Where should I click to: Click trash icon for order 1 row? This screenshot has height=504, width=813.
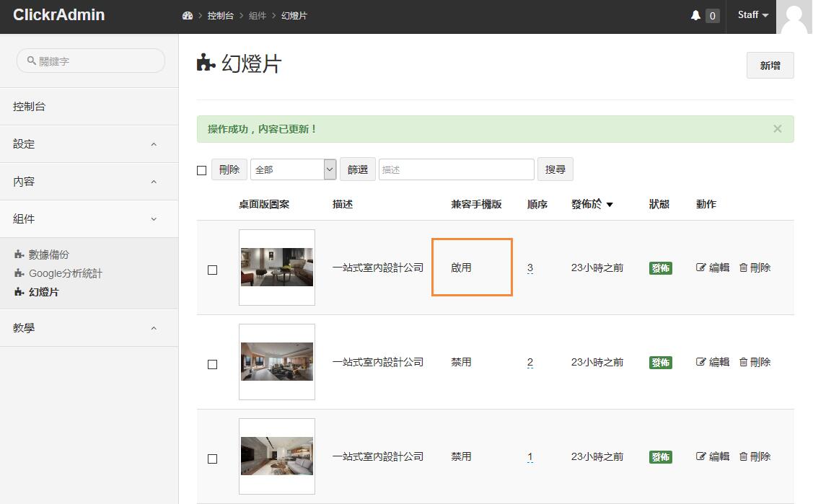[x=743, y=456]
